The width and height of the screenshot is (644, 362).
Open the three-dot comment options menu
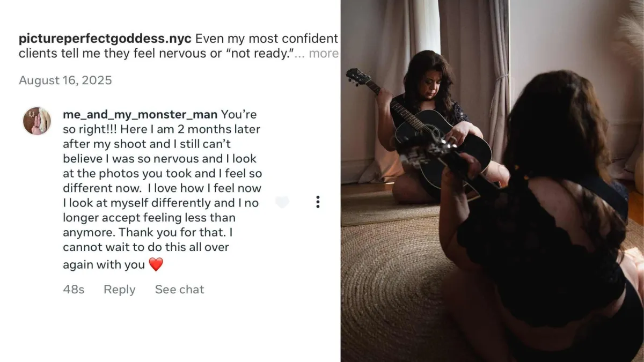pyautogui.click(x=318, y=202)
